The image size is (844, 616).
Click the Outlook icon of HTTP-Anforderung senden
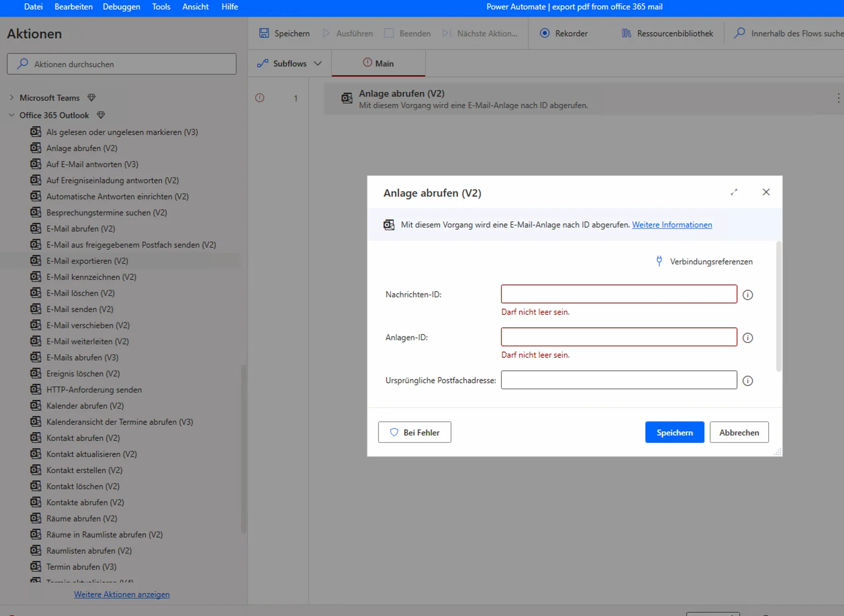[35, 390]
